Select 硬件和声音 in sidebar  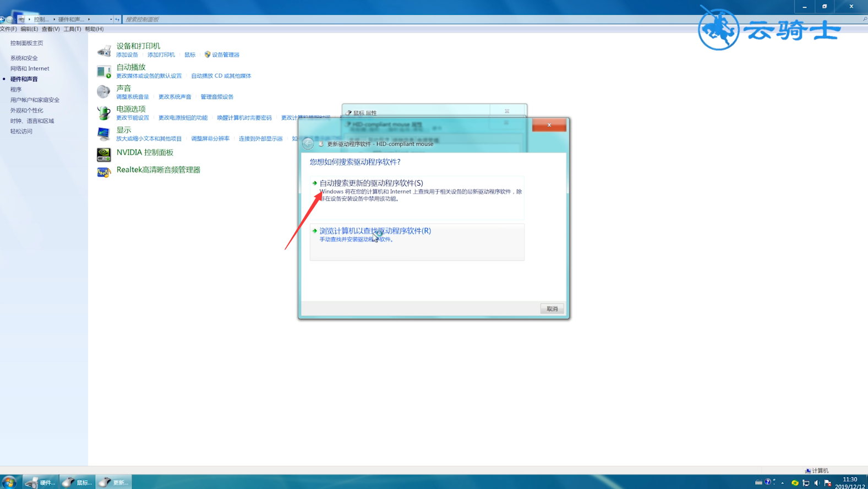[24, 79]
